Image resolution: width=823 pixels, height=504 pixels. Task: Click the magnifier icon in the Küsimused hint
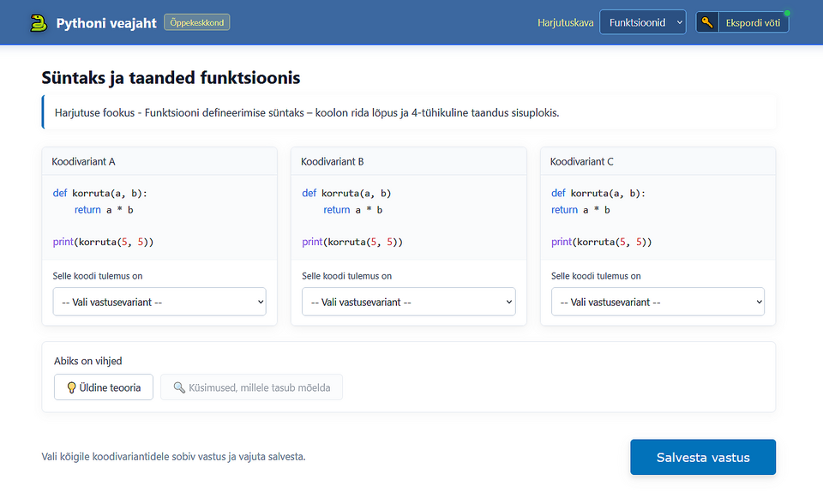pyautogui.click(x=179, y=387)
